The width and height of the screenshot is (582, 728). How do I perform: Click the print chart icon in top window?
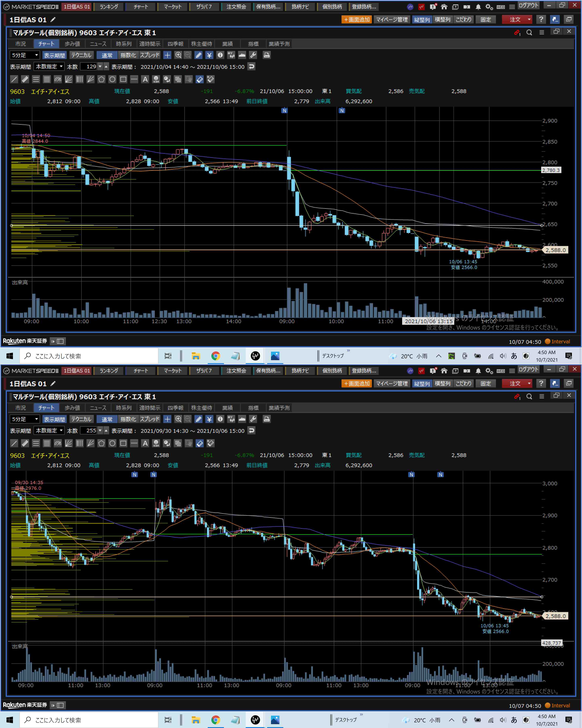(267, 55)
